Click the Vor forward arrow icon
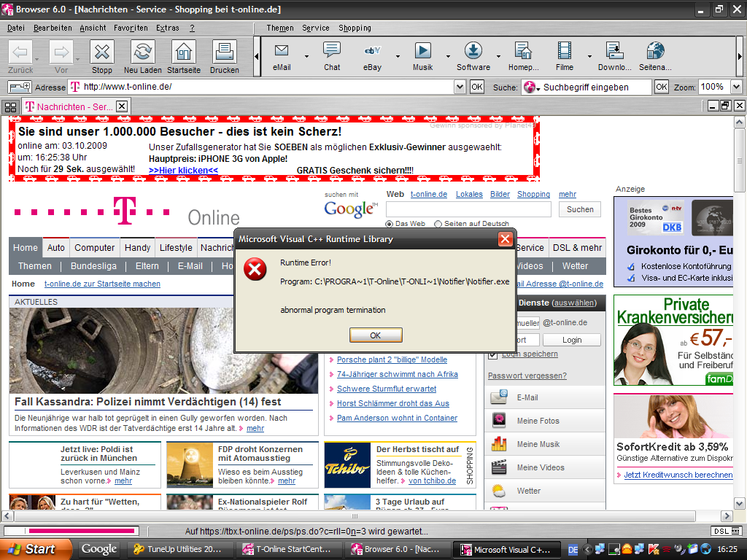The width and height of the screenshot is (747, 560). 61,52
